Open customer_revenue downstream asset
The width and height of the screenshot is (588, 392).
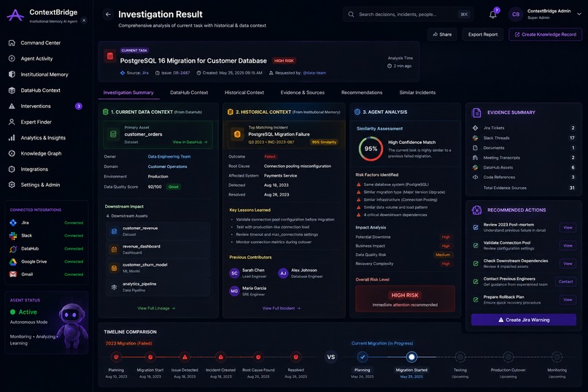point(158,231)
